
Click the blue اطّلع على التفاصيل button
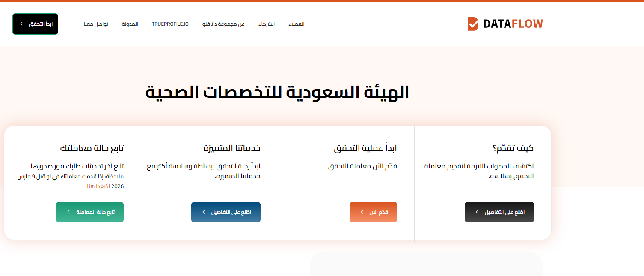click(x=226, y=212)
